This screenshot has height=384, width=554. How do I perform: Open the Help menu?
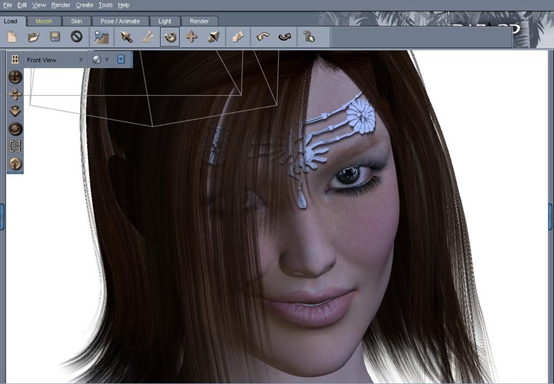pos(124,5)
